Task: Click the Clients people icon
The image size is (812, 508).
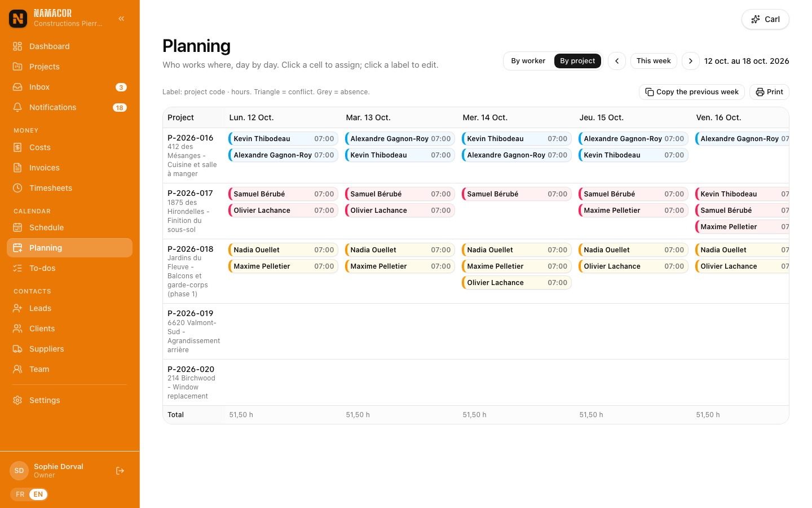Action: pos(17,329)
